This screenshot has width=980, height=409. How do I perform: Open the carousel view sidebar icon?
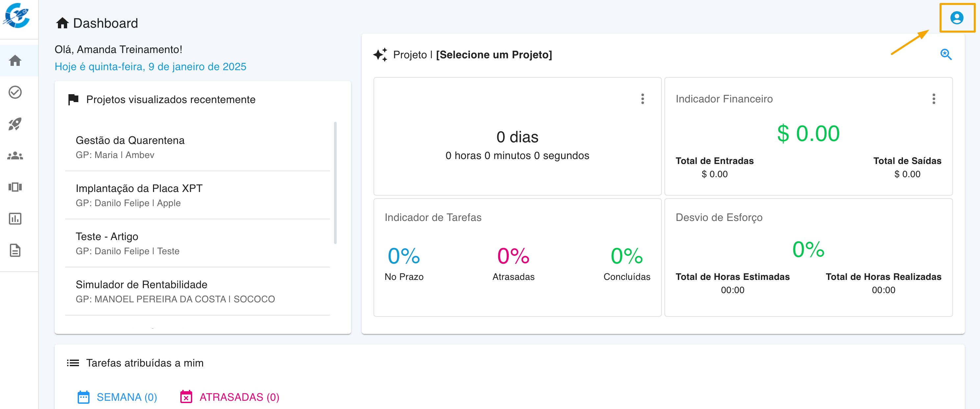[15, 187]
